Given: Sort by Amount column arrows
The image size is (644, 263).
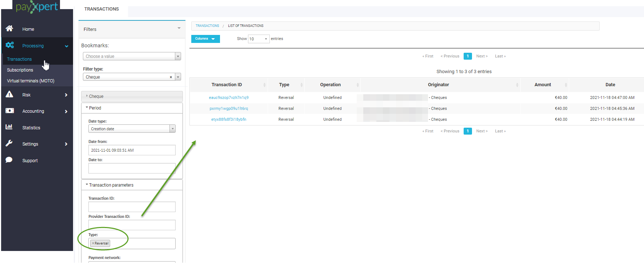Looking at the screenshot, I should pyautogui.click(x=566, y=85).
